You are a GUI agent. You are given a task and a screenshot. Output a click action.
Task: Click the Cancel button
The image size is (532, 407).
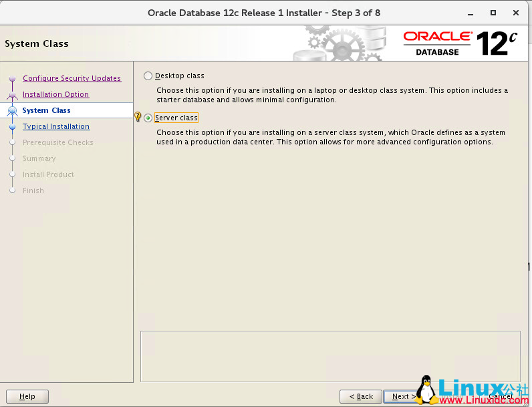pos(501,396)
